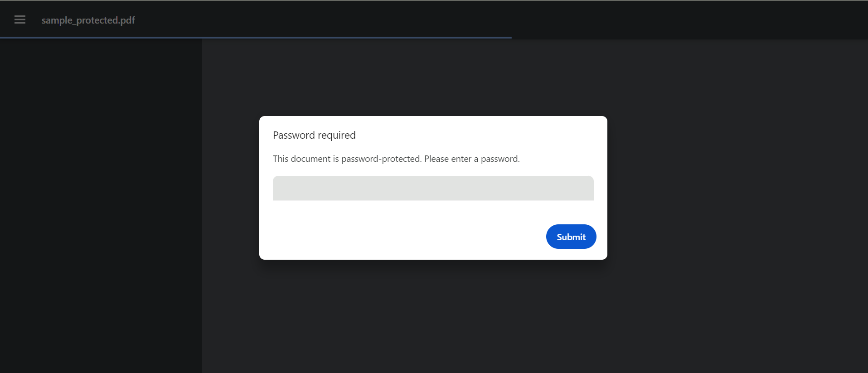The height and width of the screenshot is (373, 868).
Task: Focus the password input field
Action: [x=433, y=188]
